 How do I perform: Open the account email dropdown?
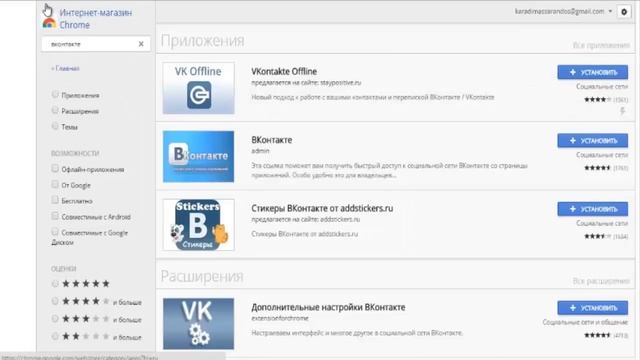coord(563,11)
